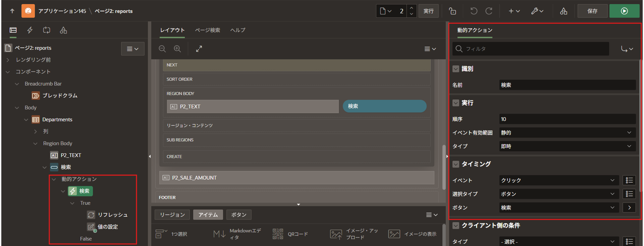
Task: Click the undo arrow icon
Action: [x=474, y=11]
